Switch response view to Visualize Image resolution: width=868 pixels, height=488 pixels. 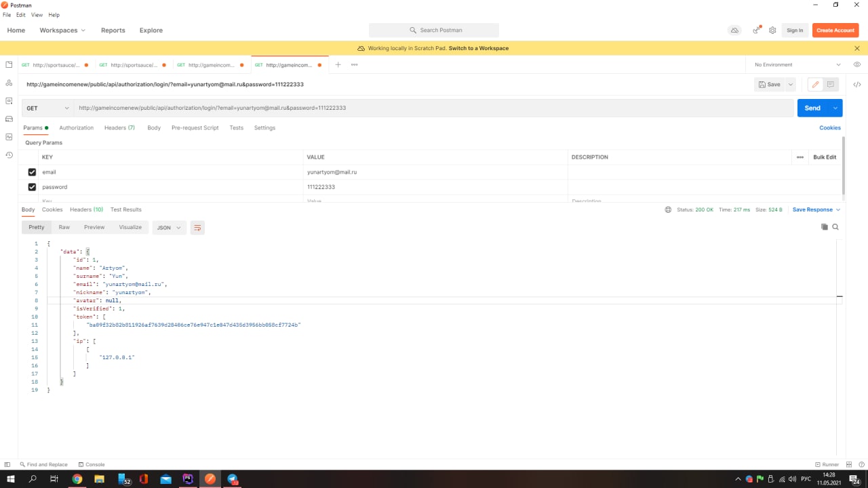(x=130, y=227)
